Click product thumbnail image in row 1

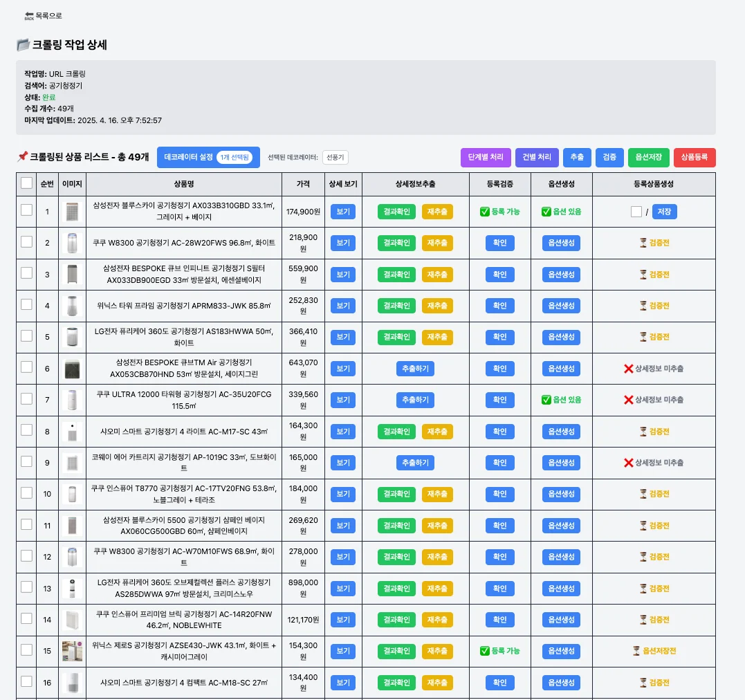tap(72, 212)
